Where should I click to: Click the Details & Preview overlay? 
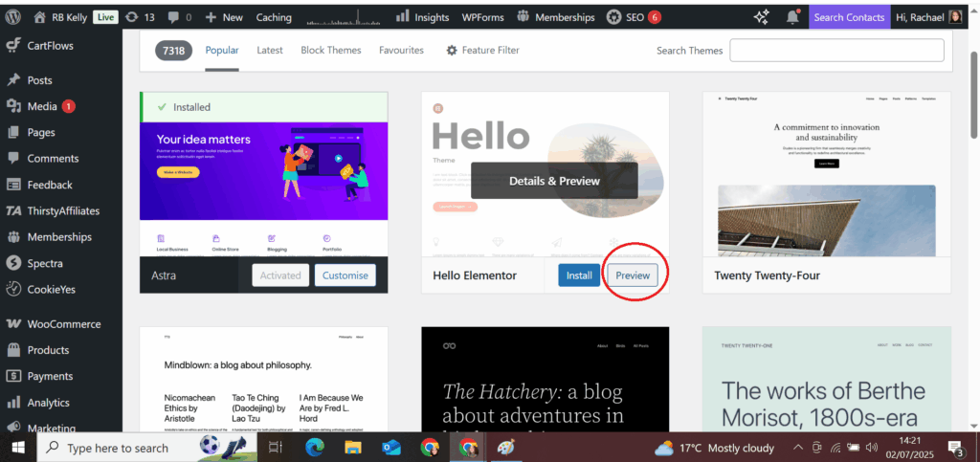554,181
